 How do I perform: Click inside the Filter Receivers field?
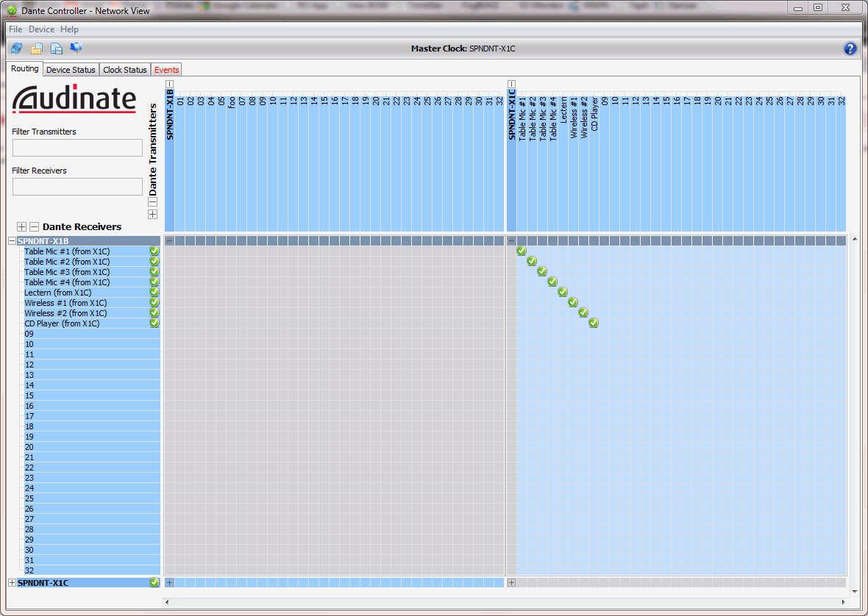[77, 186]
